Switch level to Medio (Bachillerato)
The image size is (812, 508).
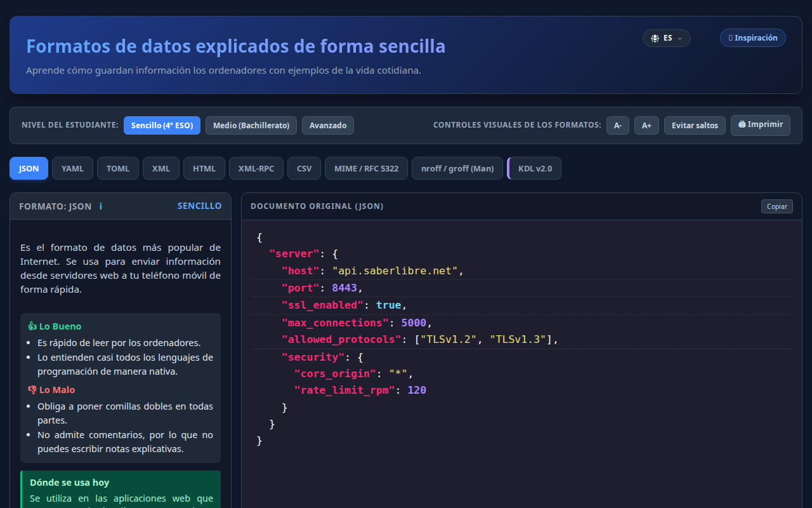click(251, 125)
